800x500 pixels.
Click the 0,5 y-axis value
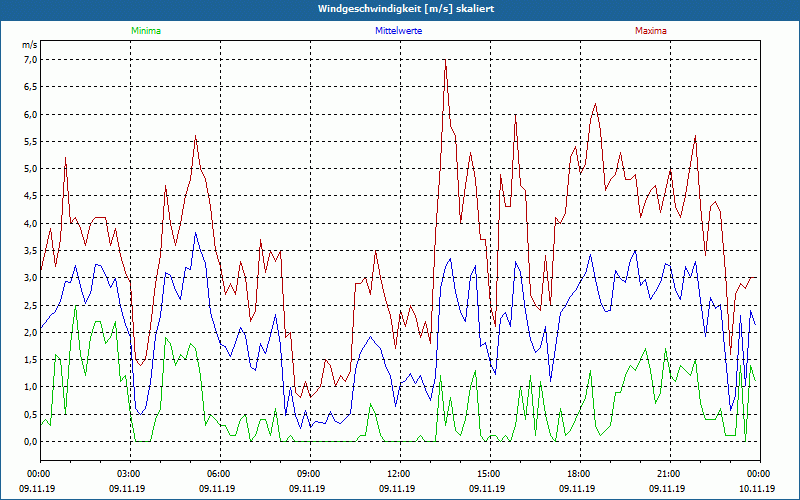point(30,414)
